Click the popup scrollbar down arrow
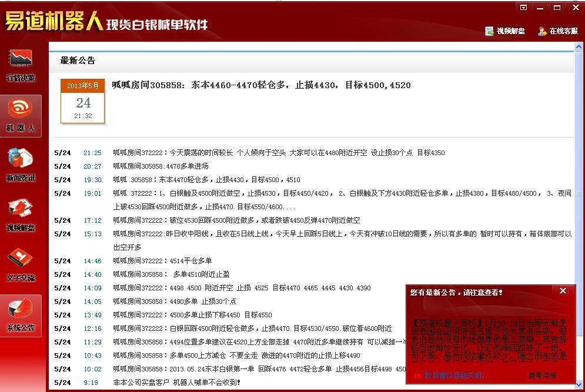585x392 pixels. [x=579, y=383]
